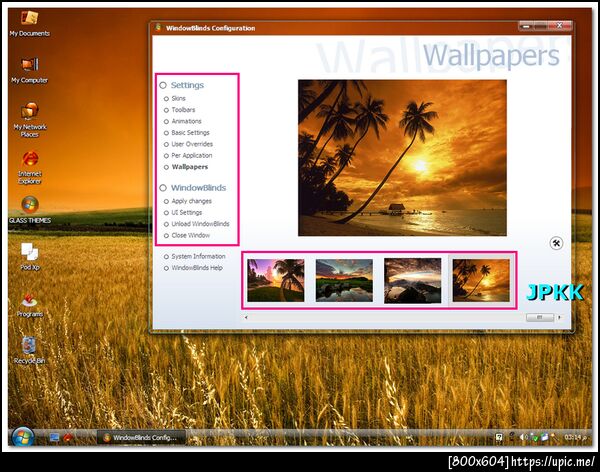Click Show Desktop quick launch icon

coord(54,437)
